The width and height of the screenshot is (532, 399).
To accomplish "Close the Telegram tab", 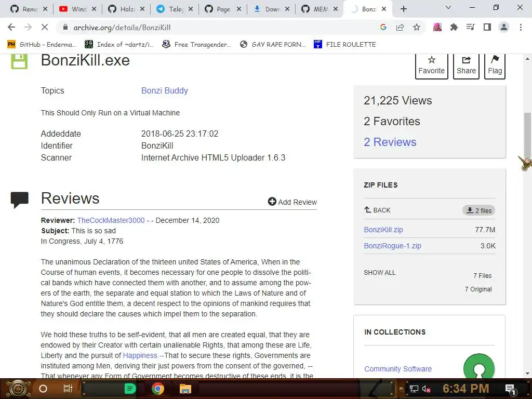I will pyautogui.click(x=191, y=9).
